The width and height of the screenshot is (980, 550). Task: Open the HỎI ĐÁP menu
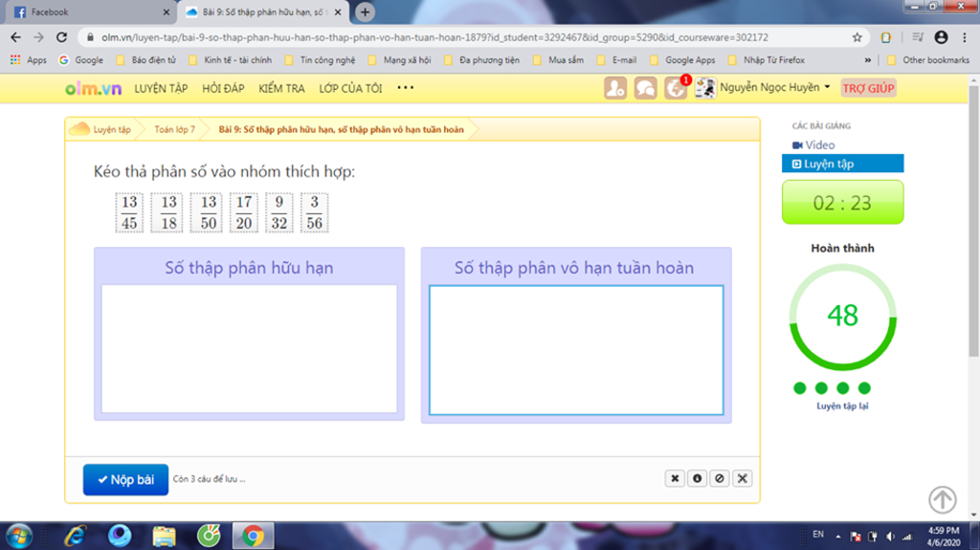click(223, 89)
